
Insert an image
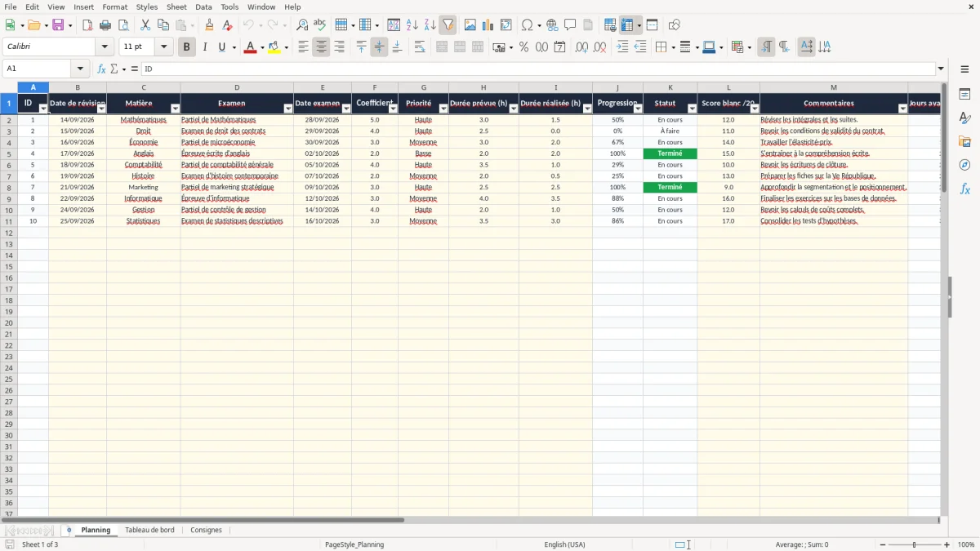point(470,25)
